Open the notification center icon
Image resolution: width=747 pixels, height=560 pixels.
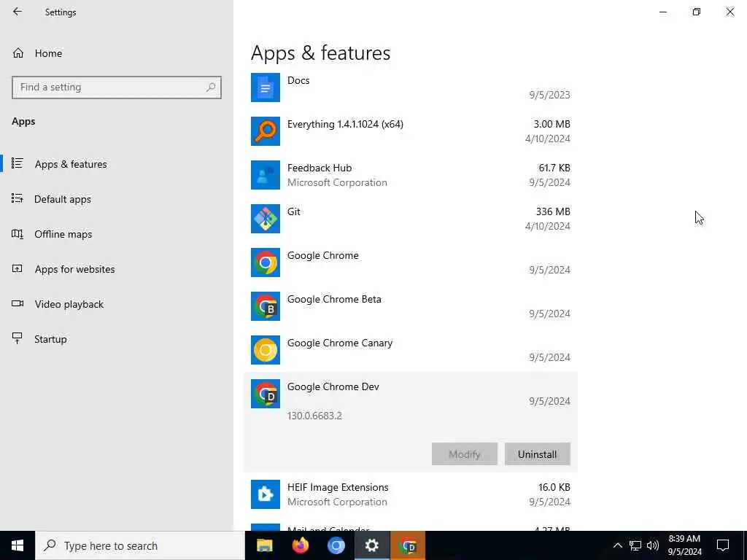[723, 545]
